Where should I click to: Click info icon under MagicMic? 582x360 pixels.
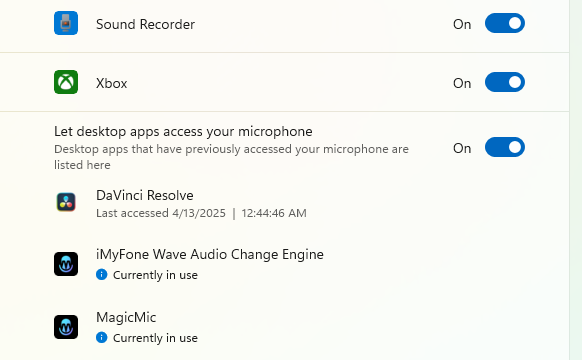[101, 338]
